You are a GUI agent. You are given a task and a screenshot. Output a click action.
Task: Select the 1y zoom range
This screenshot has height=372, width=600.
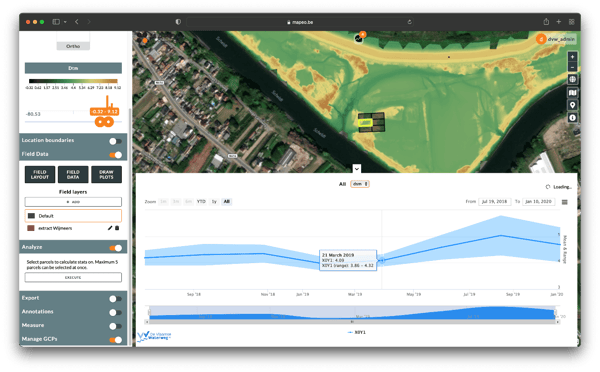click(214, 201)
